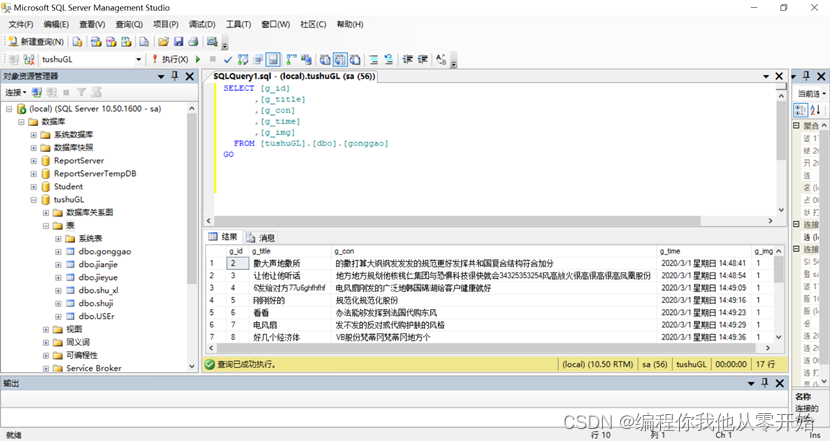Toggle Categorized view in Properties panel
Image resolution: width=830 pixels, height=441 pixels.
[800, 110]
